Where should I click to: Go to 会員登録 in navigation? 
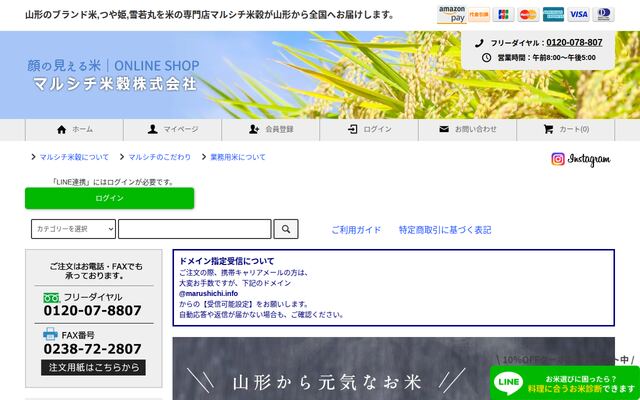coord(271,129)
